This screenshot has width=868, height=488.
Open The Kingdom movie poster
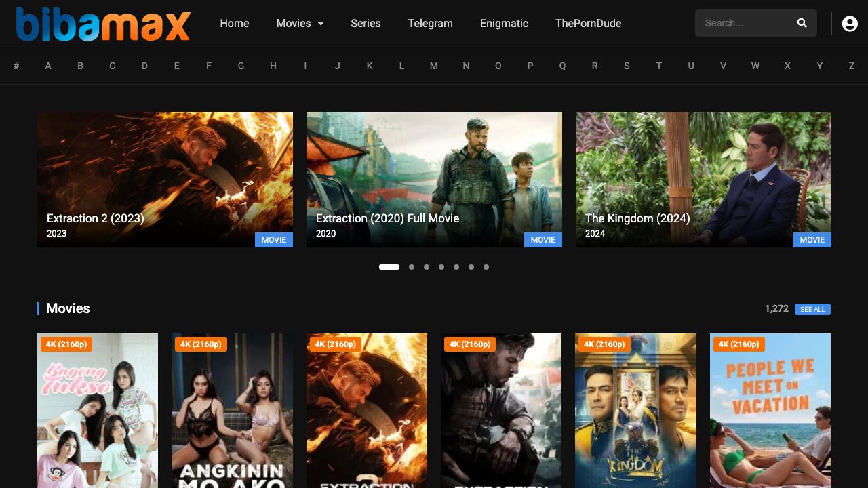pos(635,411)
